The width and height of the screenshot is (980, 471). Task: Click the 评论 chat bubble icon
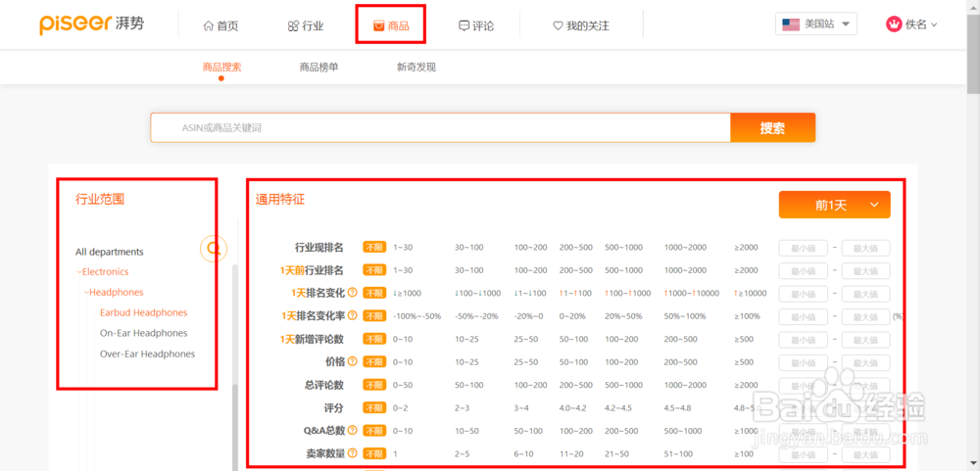tap(464, 25)
